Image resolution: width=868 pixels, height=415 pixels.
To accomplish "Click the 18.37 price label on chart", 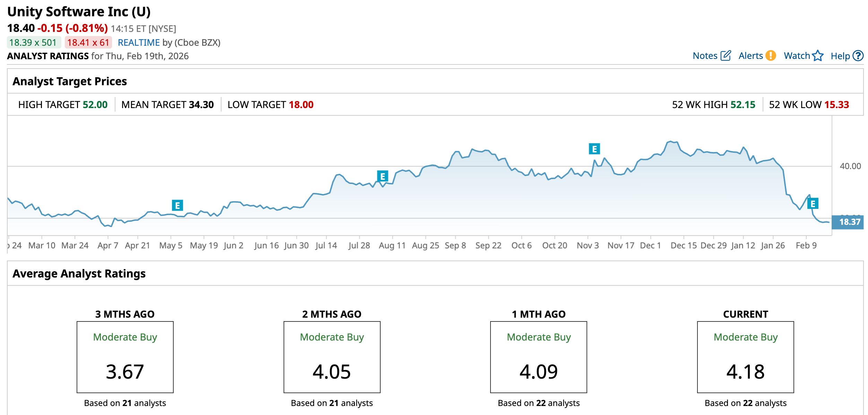I will click(x=848, y=222).
